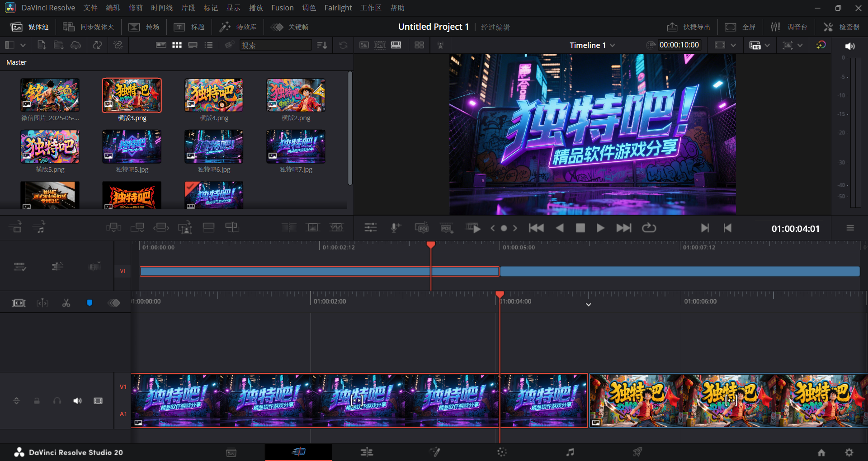Toggle the blue snapping indicator icon

tap(90, 303)
